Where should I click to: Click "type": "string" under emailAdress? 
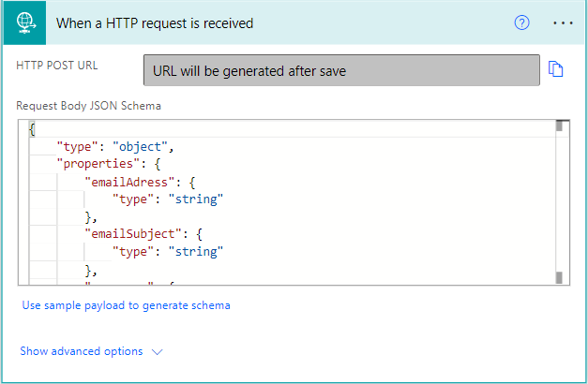[x=167, y=199]
